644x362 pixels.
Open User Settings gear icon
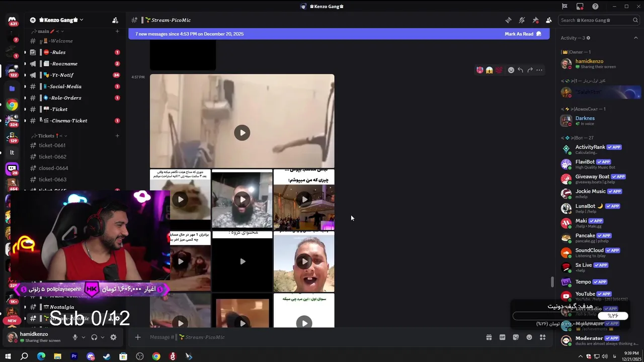coord(113,337)
